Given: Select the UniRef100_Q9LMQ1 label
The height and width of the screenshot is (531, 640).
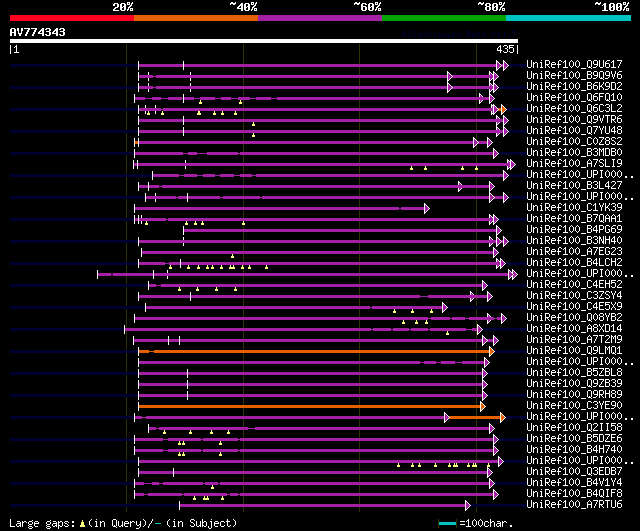Looking at the screenshot, I should [574, 351].
